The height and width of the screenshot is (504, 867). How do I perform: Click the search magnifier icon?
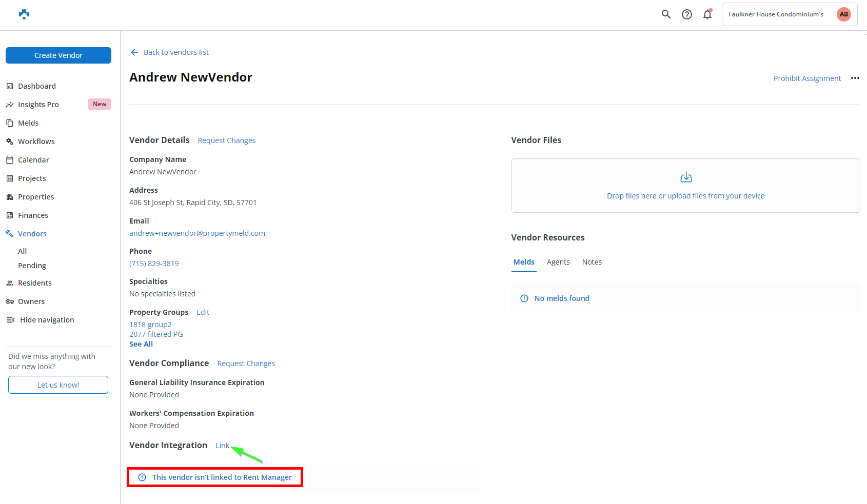[x=666, y=14]
